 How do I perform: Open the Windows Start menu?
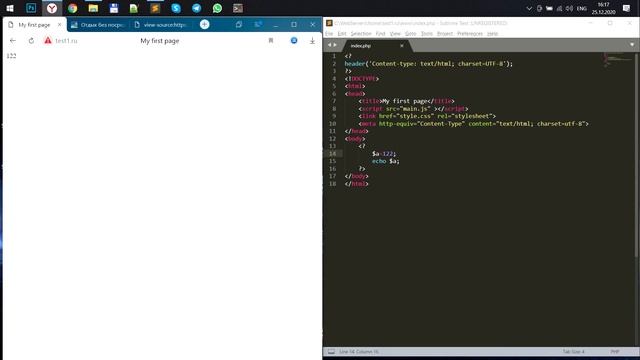pos(10,8)
